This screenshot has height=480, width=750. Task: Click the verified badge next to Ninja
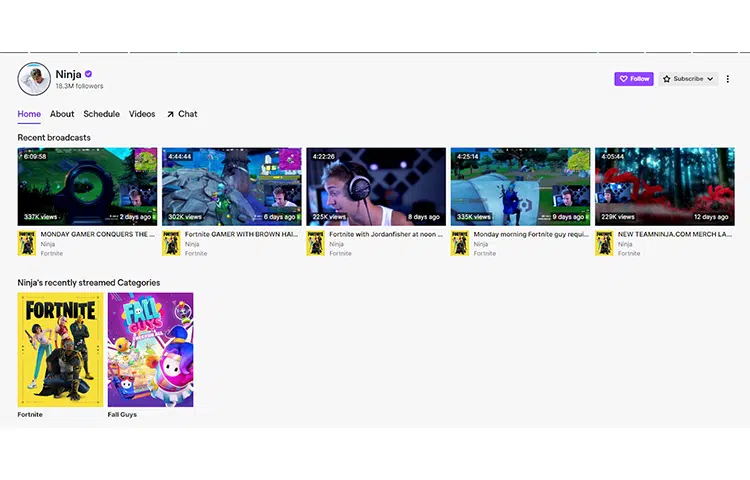coord(88,74)
